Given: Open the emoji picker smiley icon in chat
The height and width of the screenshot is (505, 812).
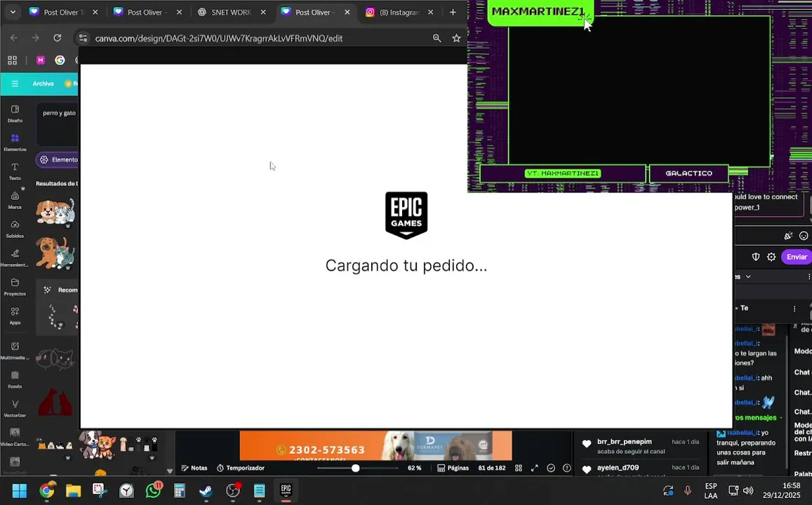Looking at the screenshot, I should click(x=803, y=236).
